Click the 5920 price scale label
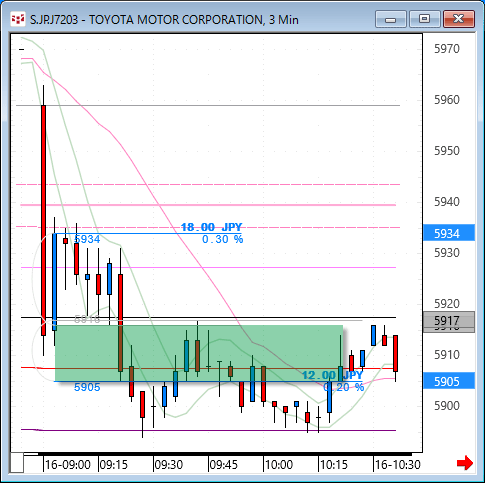This screenshot has width=485, height=483. point(447,304)
